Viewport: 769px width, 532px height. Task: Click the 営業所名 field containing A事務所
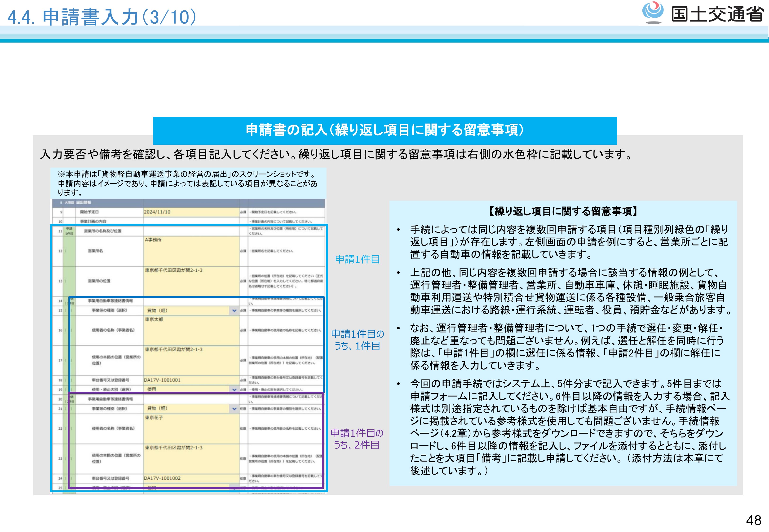[191, 251]
